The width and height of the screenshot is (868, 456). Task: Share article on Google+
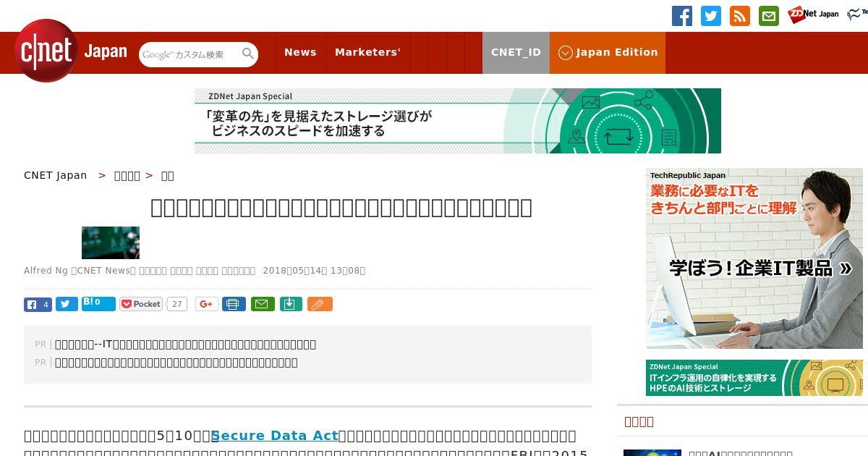[207, 304]
